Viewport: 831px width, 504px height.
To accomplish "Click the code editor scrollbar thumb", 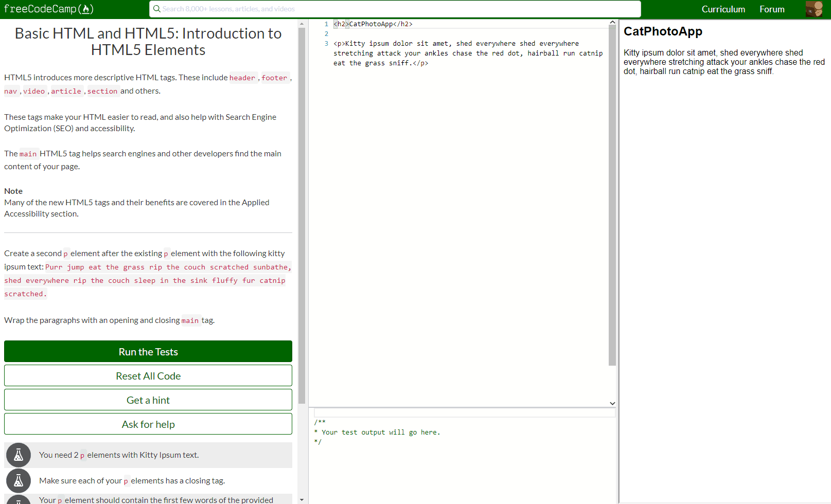I will click(x=612, y=195).
